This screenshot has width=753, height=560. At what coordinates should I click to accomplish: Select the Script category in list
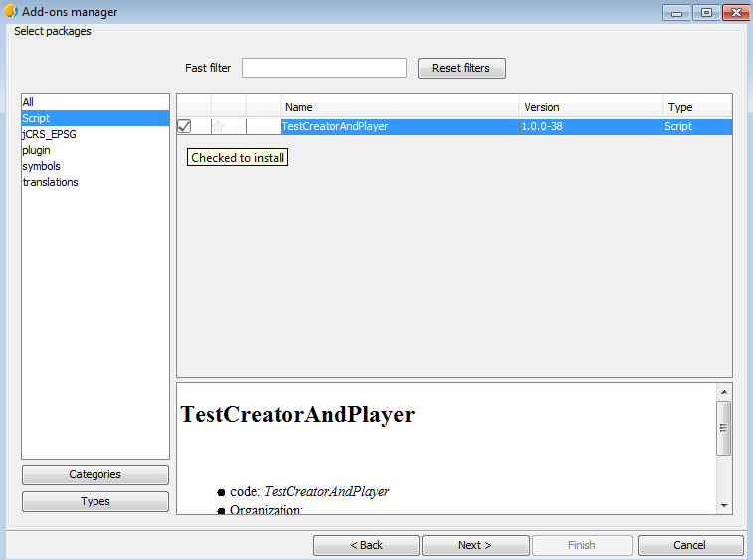(36, 118)
